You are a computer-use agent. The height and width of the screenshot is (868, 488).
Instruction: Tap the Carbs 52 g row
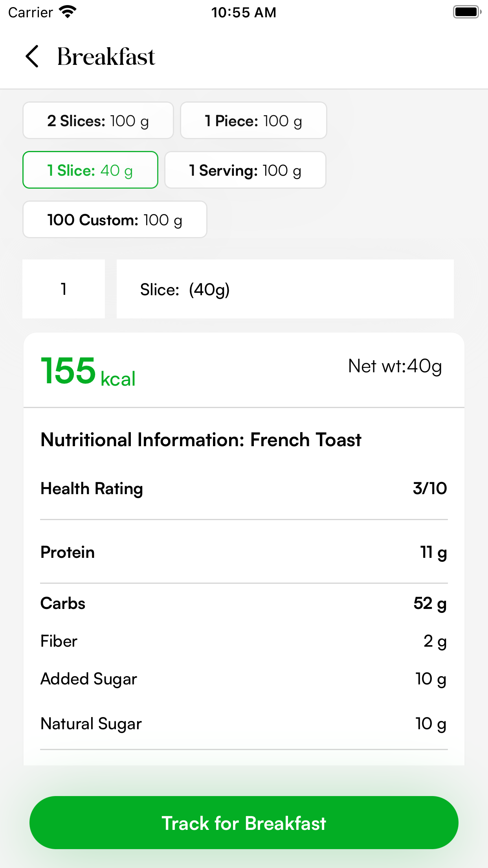244,603
